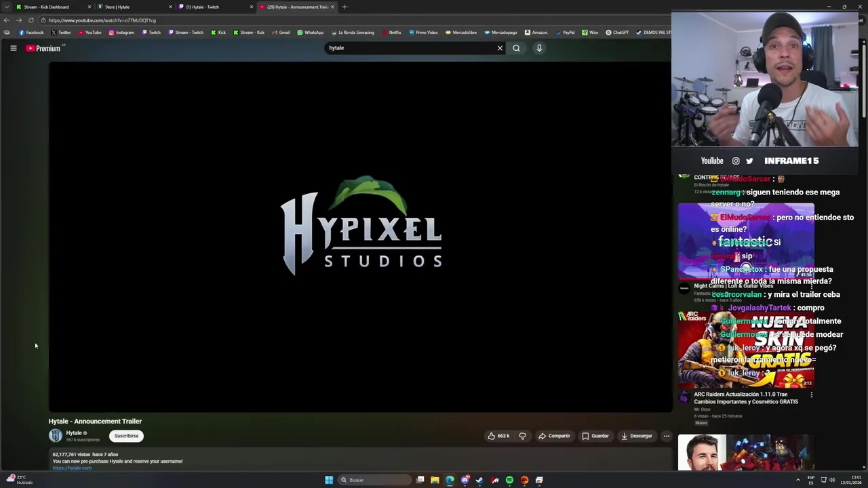Open the Gmail bookmark
868x488 pixels.
tap(281, 33)
